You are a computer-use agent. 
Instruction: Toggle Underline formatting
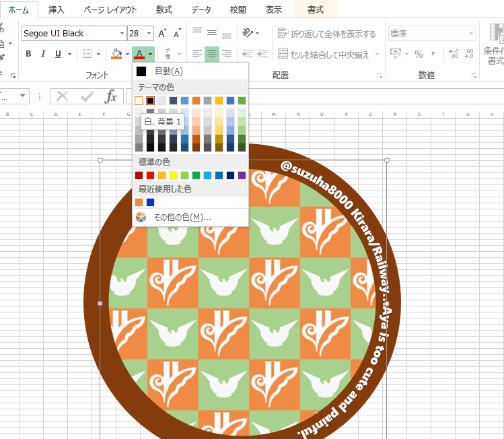[58, 54]
